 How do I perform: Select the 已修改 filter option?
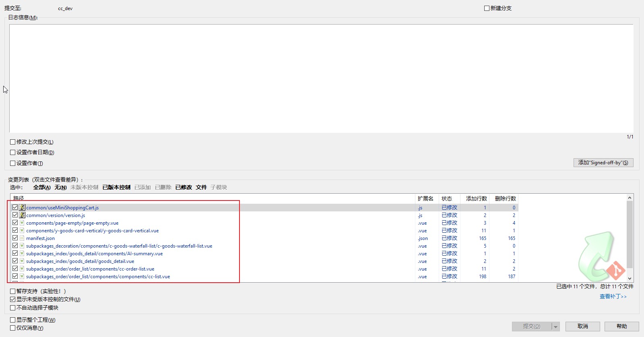(184, 187)
